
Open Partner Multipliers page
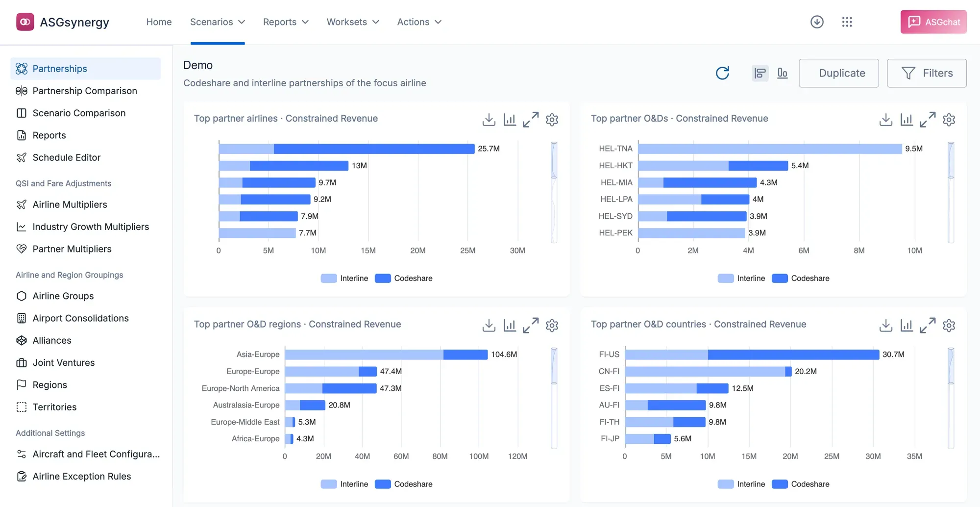85,249
